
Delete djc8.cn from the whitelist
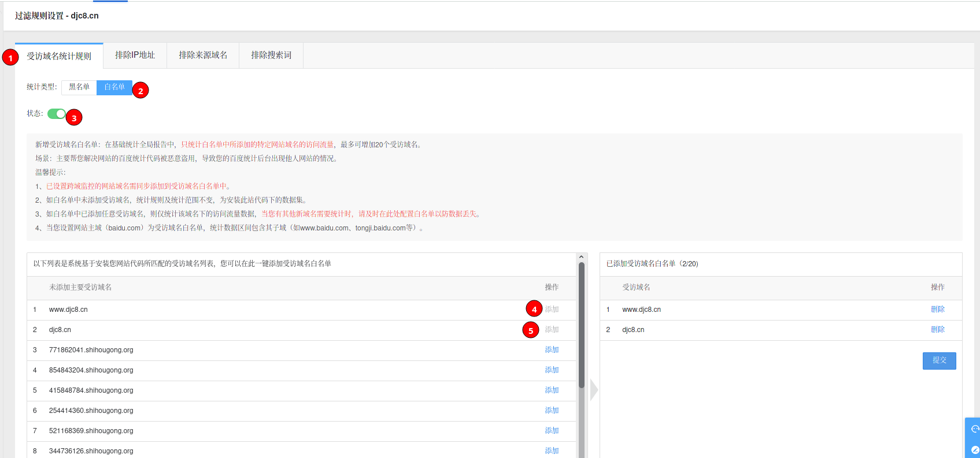coord(937,330)
